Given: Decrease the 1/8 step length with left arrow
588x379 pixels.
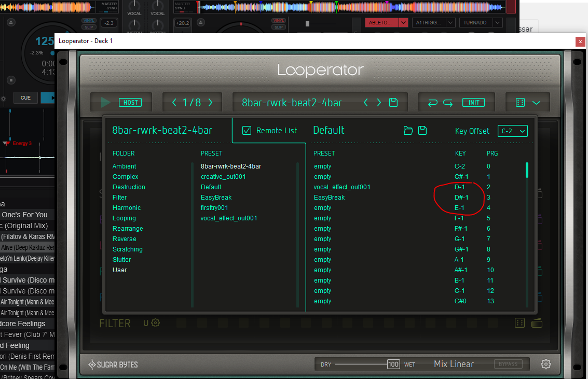Looking at the screenshot, I should (x=174, y=102).
